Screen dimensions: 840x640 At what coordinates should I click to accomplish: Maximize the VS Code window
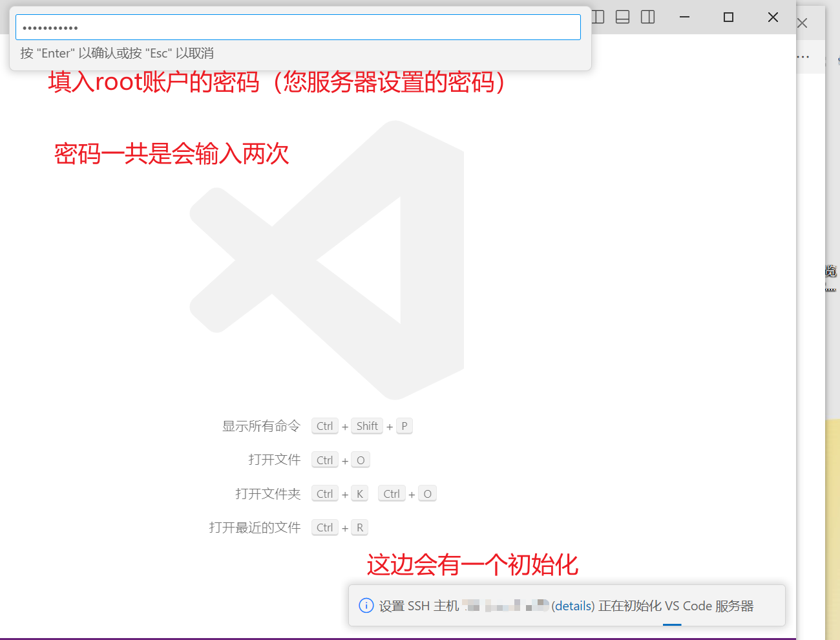[x=728, y=17]
